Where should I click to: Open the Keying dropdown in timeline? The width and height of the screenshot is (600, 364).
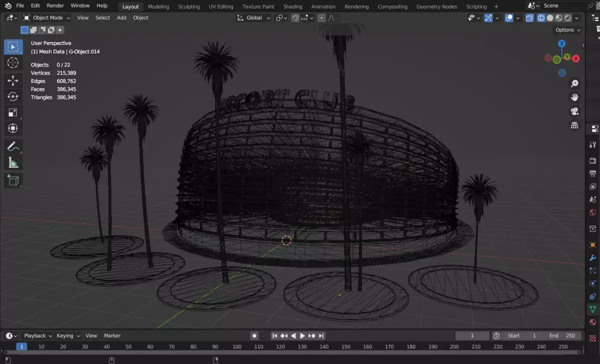point(68,336)
